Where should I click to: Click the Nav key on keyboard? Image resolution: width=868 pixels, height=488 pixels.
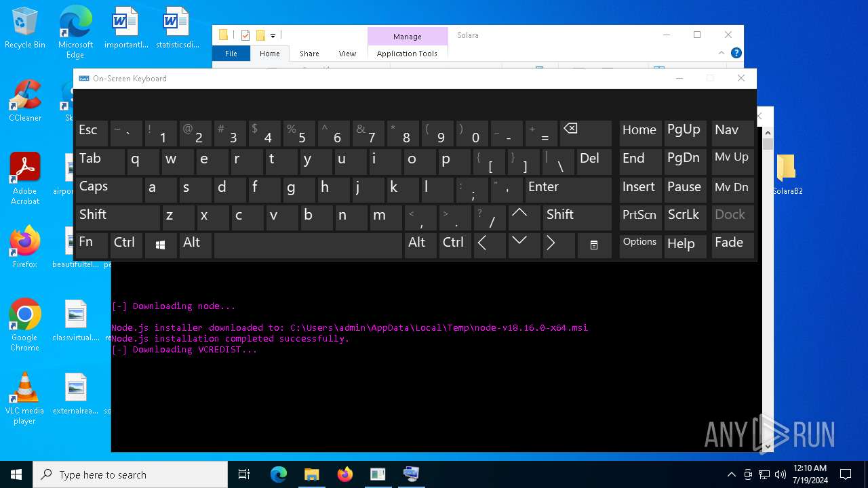(732, 134)
